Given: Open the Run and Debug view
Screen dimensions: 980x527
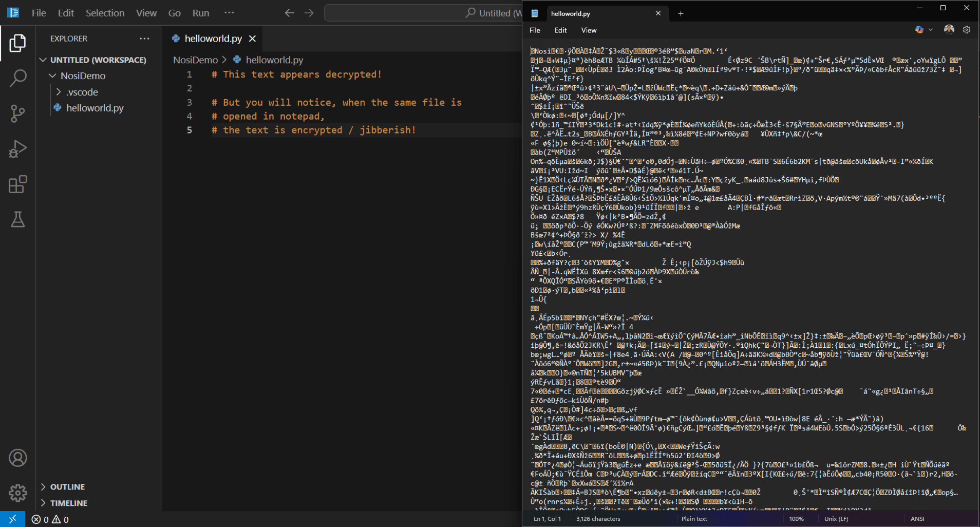Looking at the screenshot, I should [x=17, y=149].
